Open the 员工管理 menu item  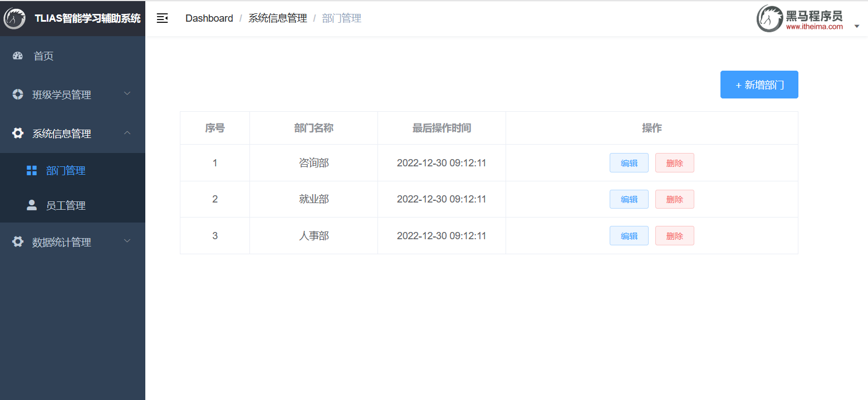(x=72, y=205)
